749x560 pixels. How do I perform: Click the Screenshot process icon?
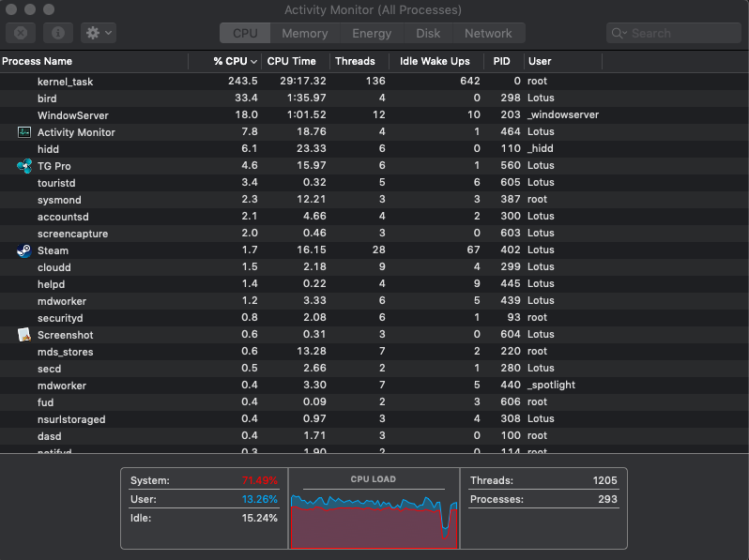pos(24,335)
